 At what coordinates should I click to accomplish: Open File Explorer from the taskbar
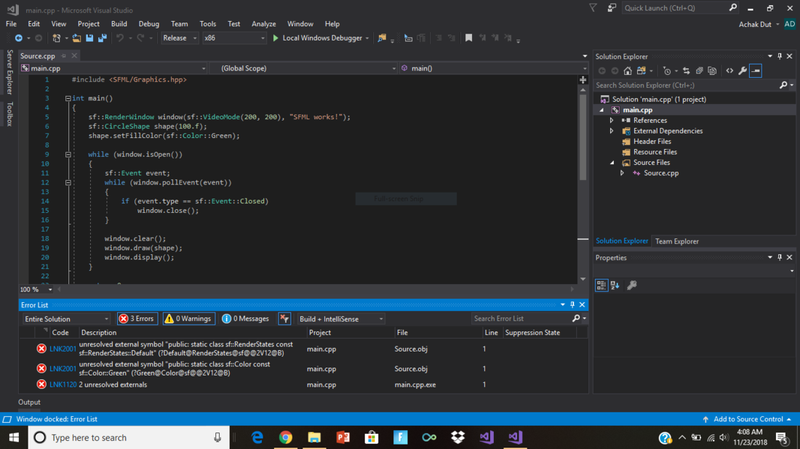[314, 437]
